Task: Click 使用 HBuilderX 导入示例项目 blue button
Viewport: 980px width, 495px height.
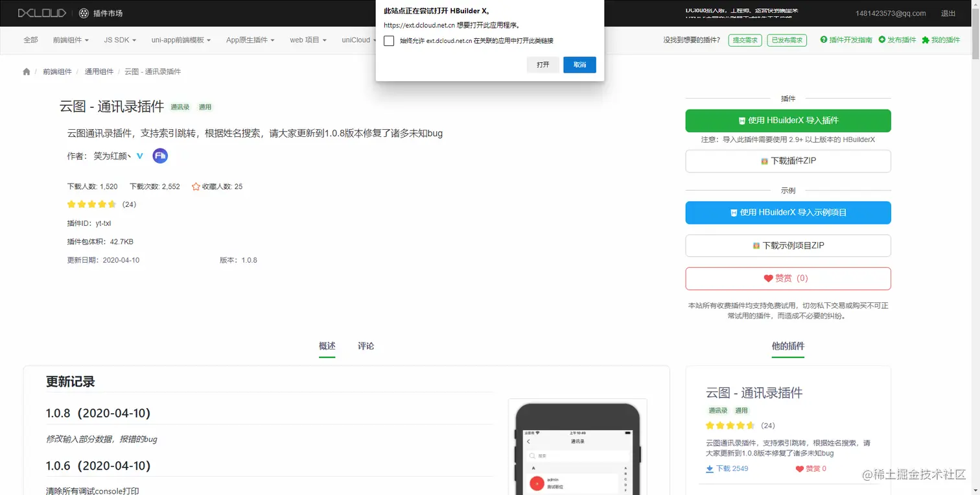Action: point(788,213)
